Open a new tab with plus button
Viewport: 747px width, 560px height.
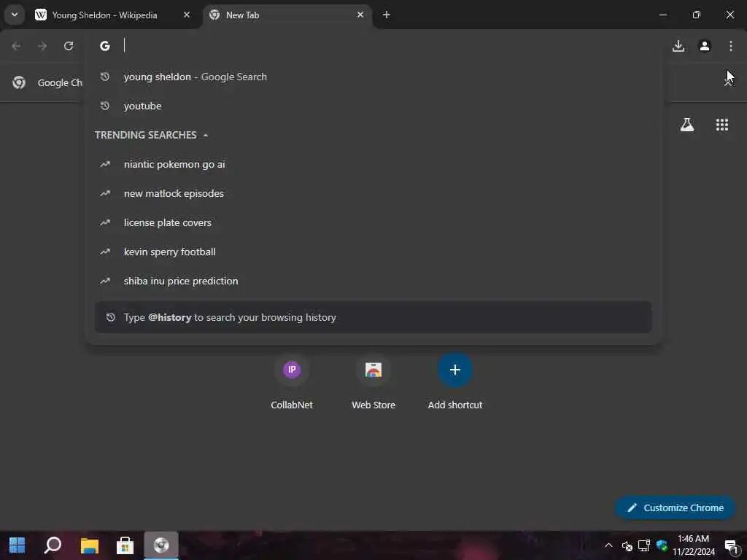[387, 15]
